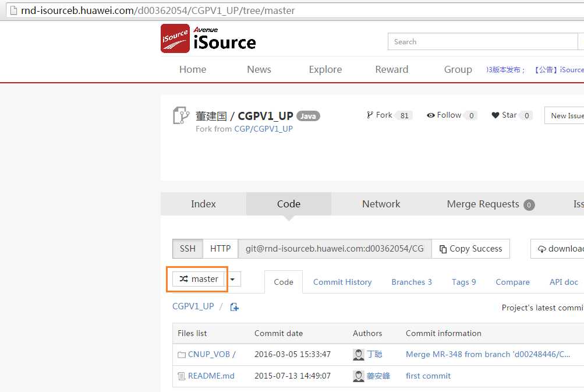The height and width of the screenshot is (392, 584).
Task: Click the CGPV1_UP repository title
Action: 265,116
